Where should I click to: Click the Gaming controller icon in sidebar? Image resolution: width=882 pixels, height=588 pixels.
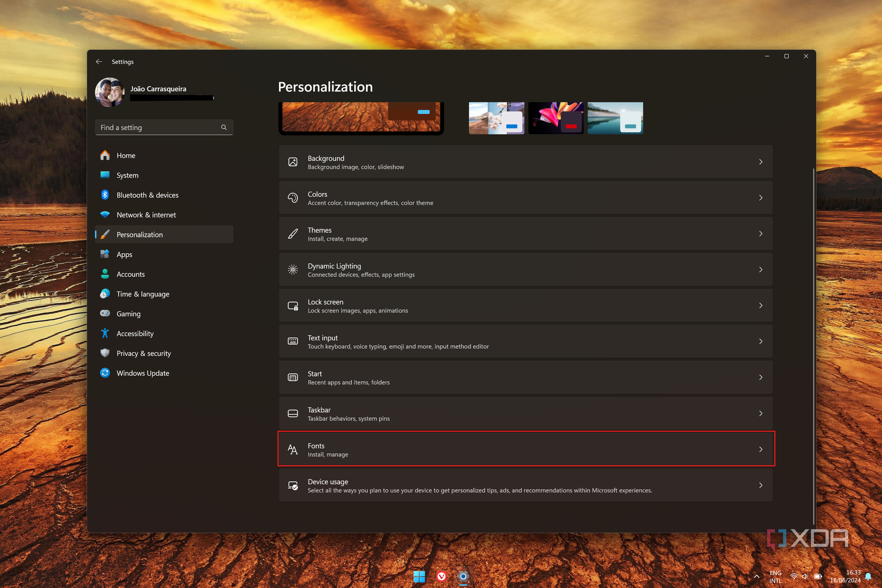[x=105, y=313]
